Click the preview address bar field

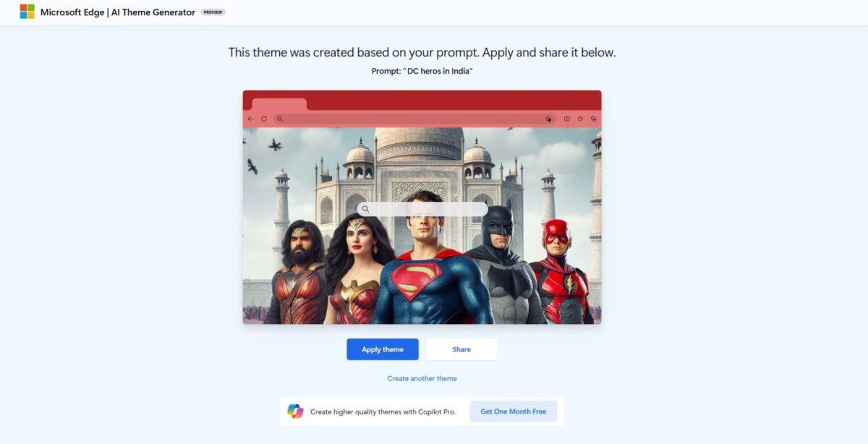(415, 119)
